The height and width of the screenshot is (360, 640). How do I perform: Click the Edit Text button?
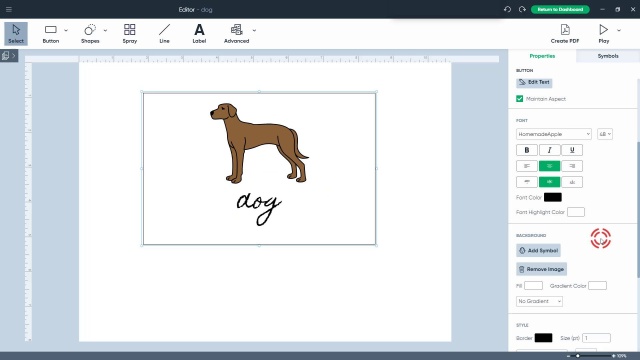(534, 82)
